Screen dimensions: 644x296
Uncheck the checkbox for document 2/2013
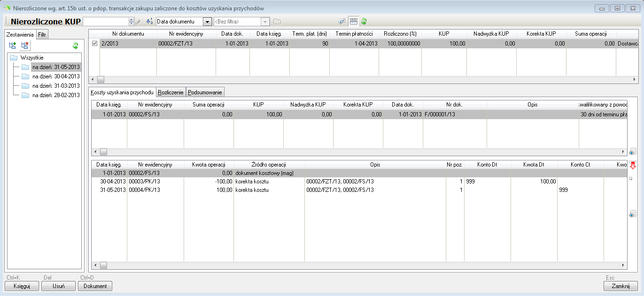coord(94,43)
